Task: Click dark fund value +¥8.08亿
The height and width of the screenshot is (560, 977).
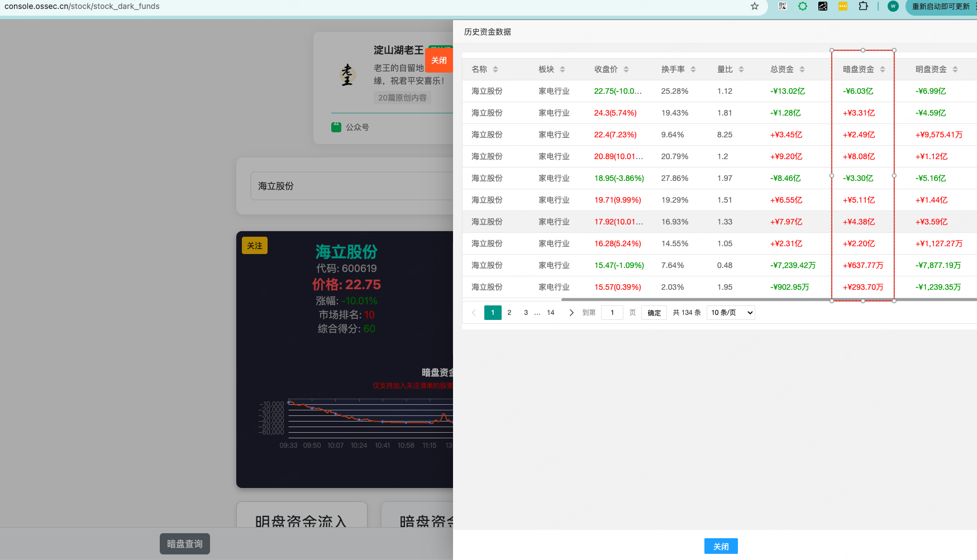Action: point(859,156)
